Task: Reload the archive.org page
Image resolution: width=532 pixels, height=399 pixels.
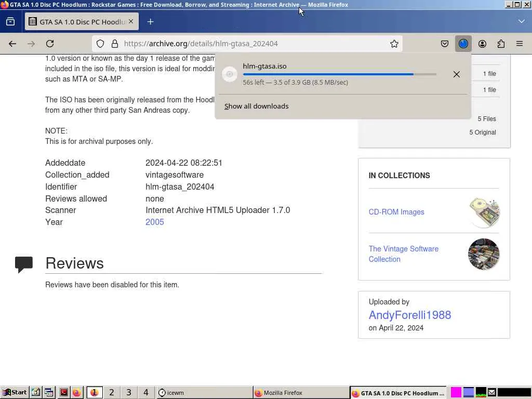Action: click(x=50, y=44)
